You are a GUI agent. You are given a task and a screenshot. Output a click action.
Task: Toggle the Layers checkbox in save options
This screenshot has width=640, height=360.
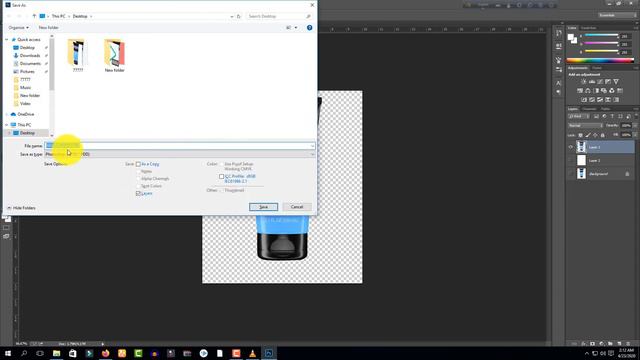point(138,193)
